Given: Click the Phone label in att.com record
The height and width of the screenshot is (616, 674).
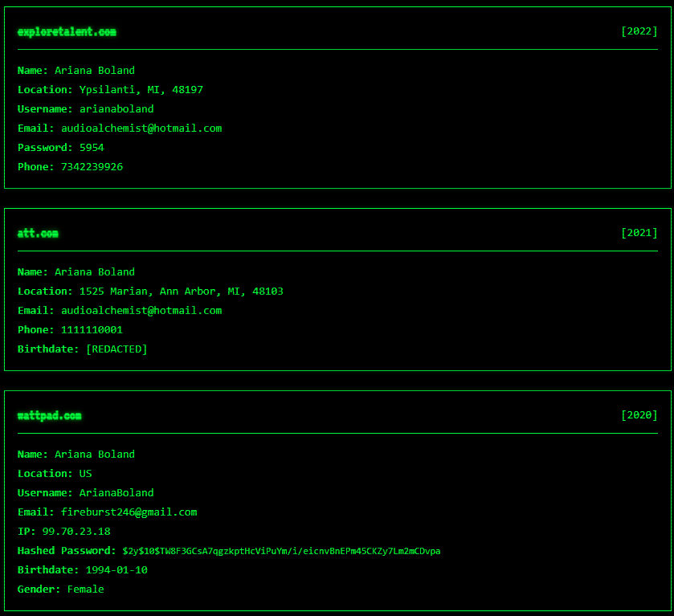Looking at the screenshot, I should point(35,330).
